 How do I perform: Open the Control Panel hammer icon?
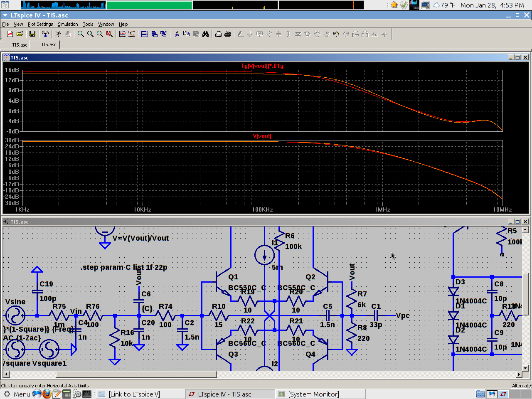click(45, 34)
